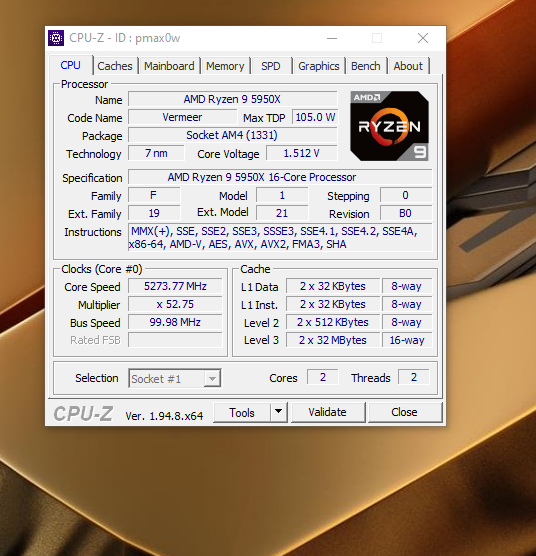
Task: Click the Level 2 8-way value
Action: click(407, 322)
